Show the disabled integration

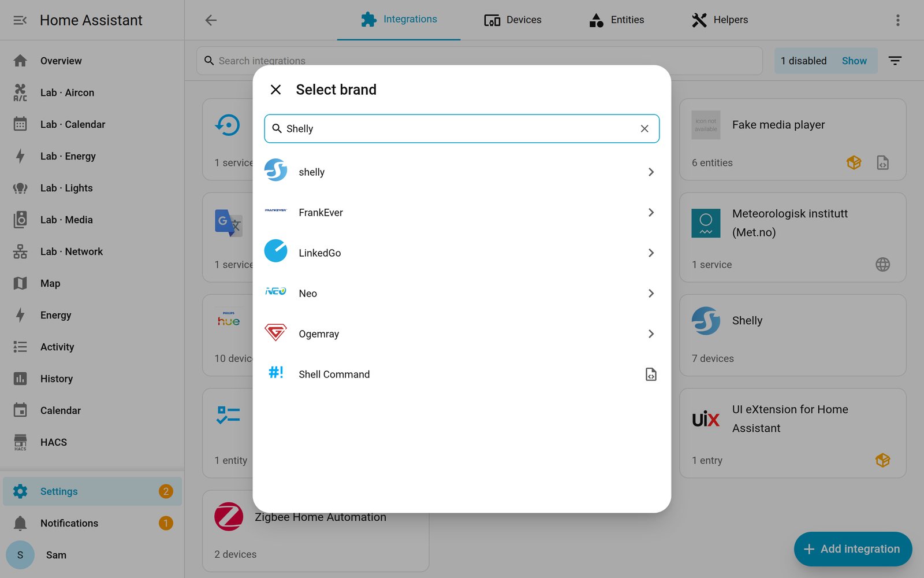point(854,61)
